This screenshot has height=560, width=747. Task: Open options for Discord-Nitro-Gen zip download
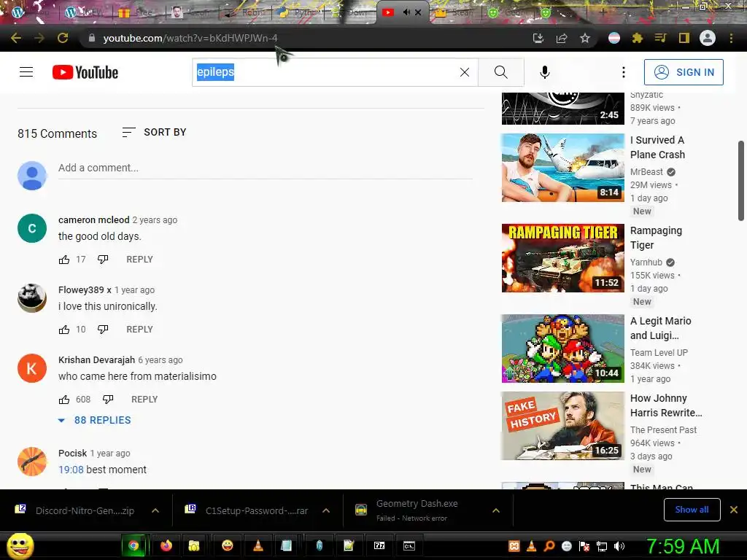155,510
